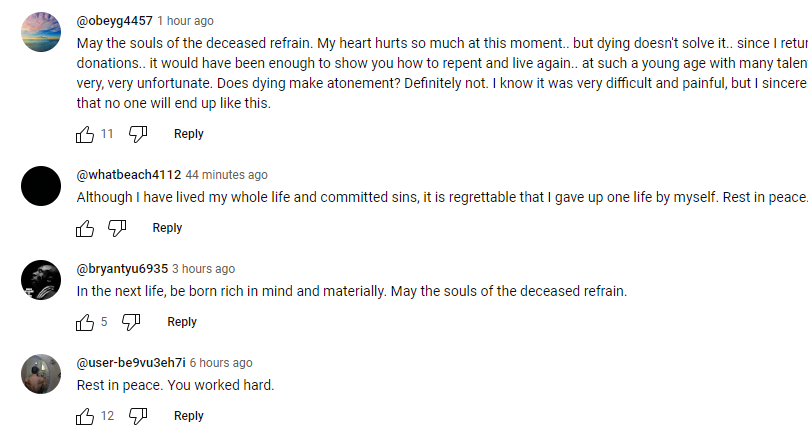Like the comment by @user-be9vu3eh7i
The width and height of the screenshot is (808, 428).
pos(85,416)
